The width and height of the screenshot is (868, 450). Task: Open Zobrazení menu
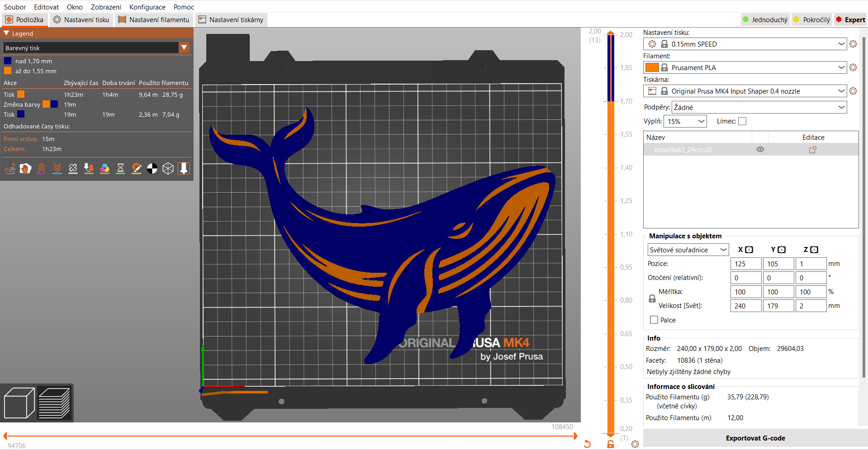[106, 7]
